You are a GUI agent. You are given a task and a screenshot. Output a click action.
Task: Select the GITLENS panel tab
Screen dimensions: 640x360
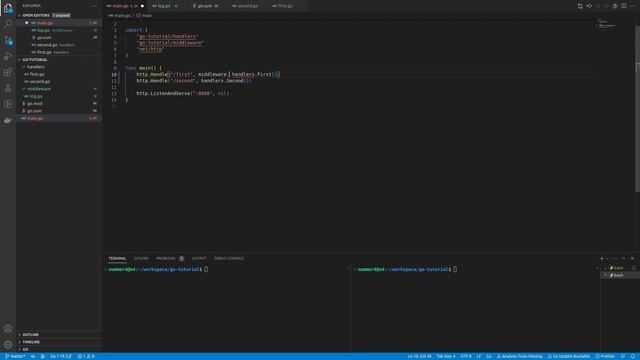pyautogui.click(x=141, y=258)
